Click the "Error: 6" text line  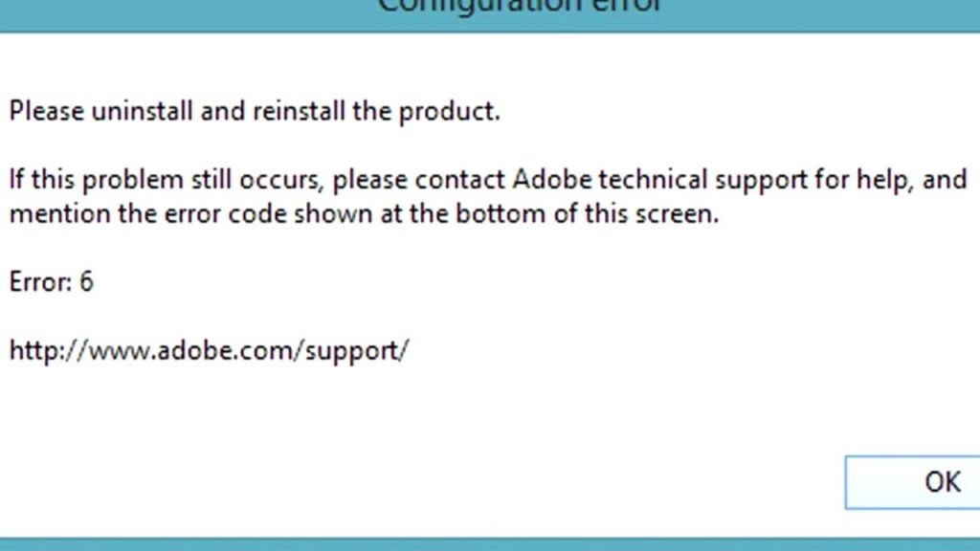click(52, 282)
